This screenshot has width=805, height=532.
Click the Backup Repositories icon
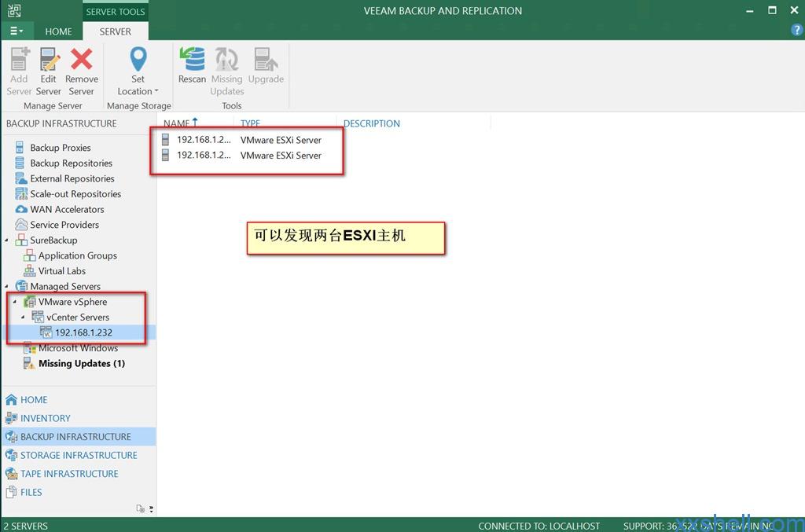[20, 163]
